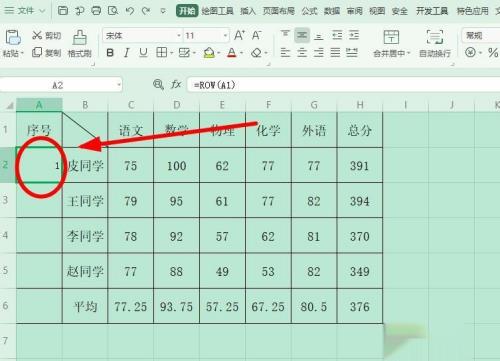This screenshot has height=361, width=500.
Task: Toggle vertical middle alignment
Action: point(302,35)
